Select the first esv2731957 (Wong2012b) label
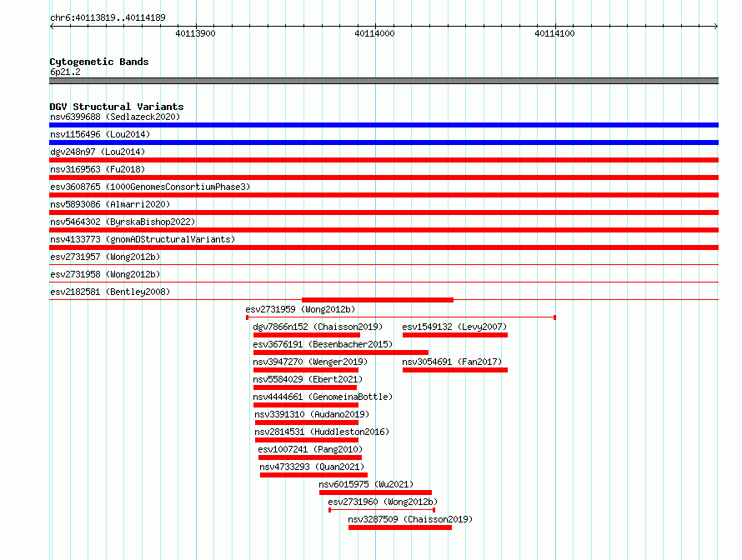Viewport: 742px width, 560px height. pyautogui.click(x=105, y=257)
